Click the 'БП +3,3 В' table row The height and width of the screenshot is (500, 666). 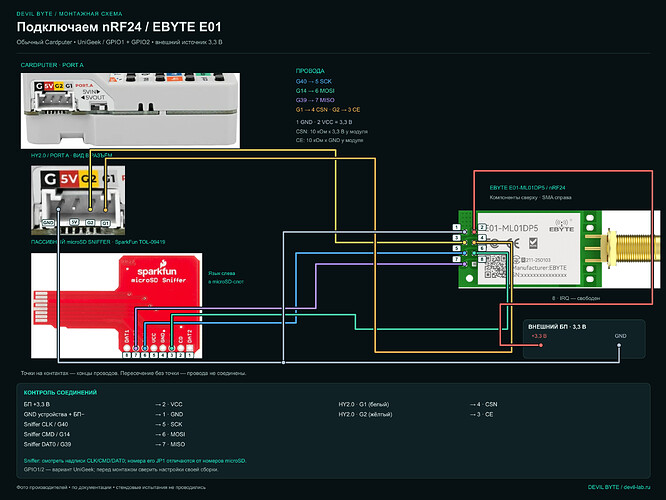[x=37, y=404]
